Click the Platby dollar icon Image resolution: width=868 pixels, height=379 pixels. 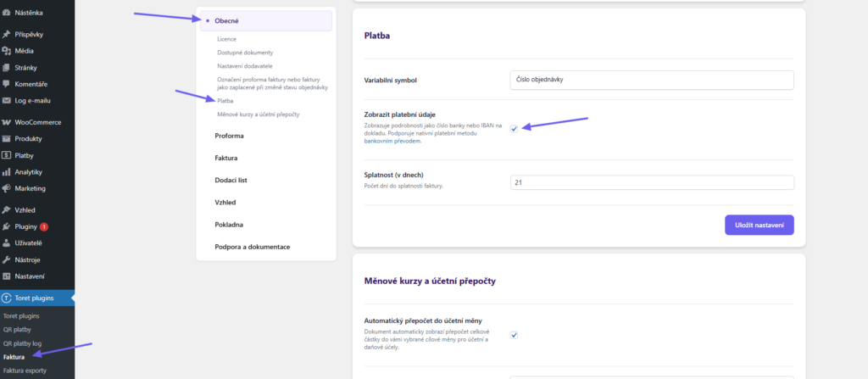point(7,155)
